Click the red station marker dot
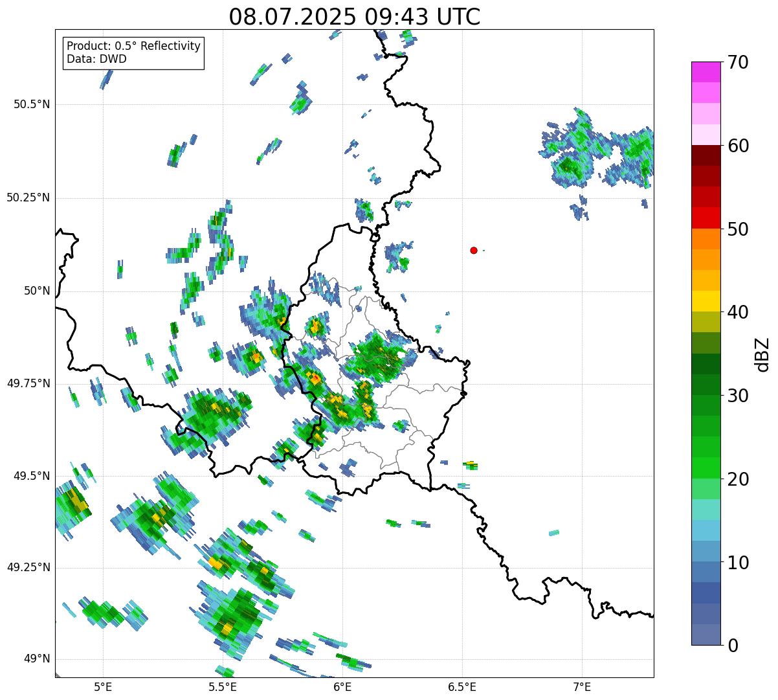 [474, 250]
